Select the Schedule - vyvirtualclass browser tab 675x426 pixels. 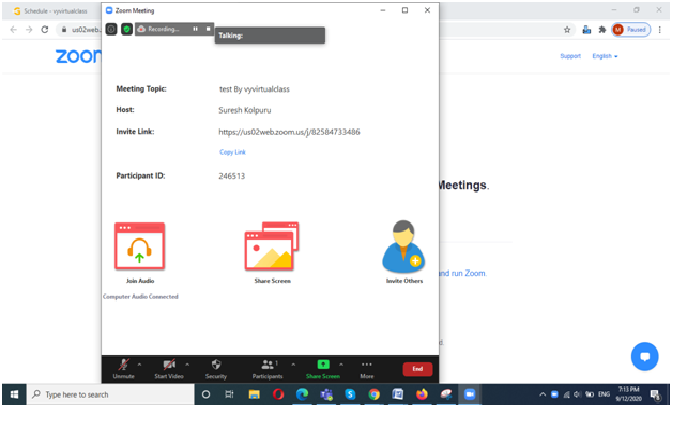click(50, 11)
